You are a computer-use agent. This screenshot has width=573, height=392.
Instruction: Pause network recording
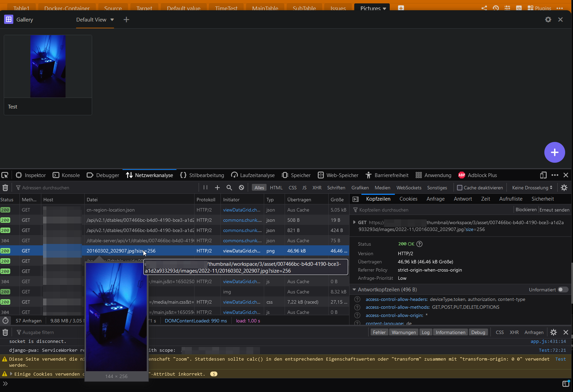tap(205, 188)
